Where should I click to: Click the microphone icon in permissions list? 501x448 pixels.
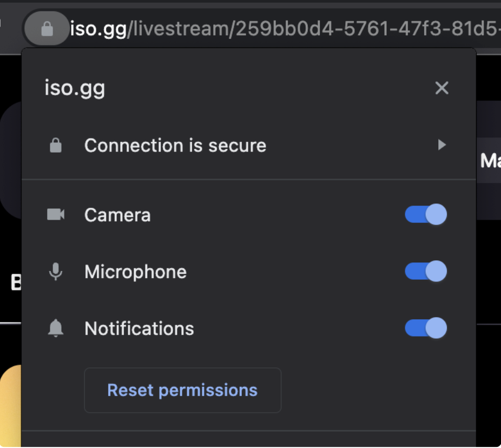[56, 272]
